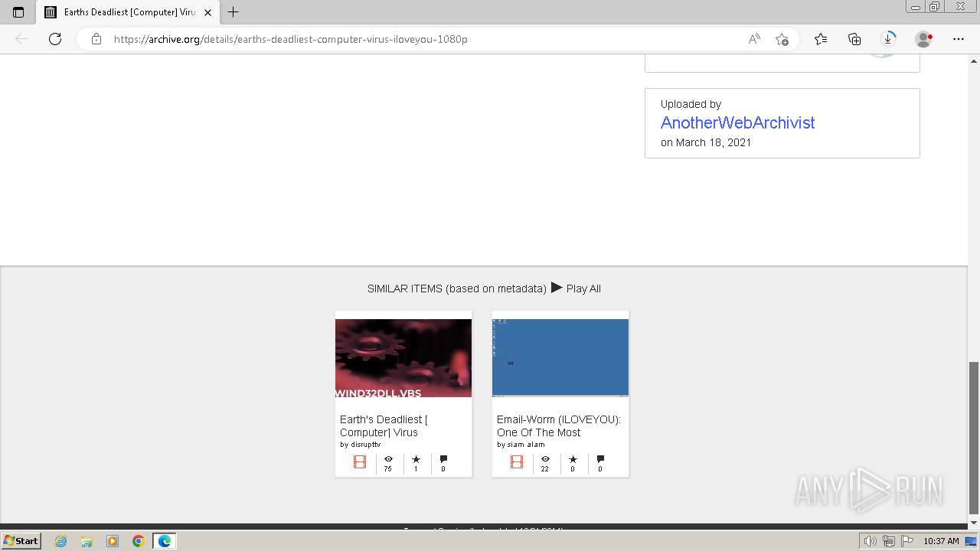Click creator text 'by siam alam'
The image size is (980, 551).
coord(521,445)
